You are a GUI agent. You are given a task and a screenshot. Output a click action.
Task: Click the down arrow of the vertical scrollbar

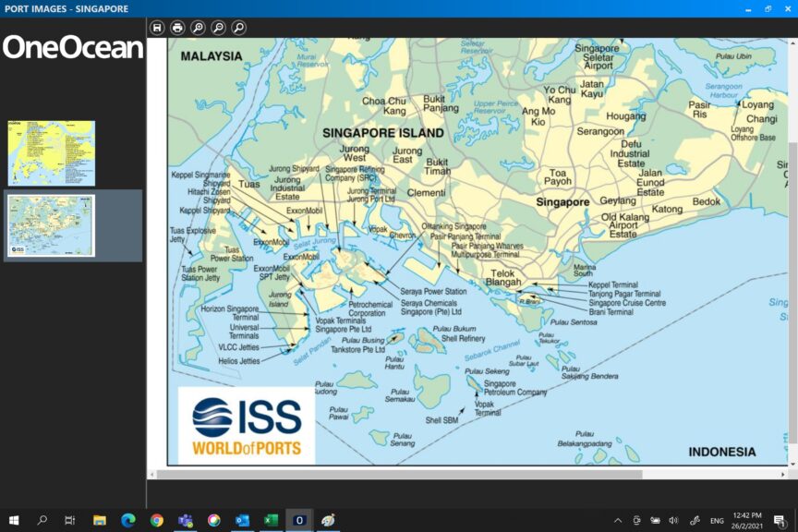click(x=792, y=464)
